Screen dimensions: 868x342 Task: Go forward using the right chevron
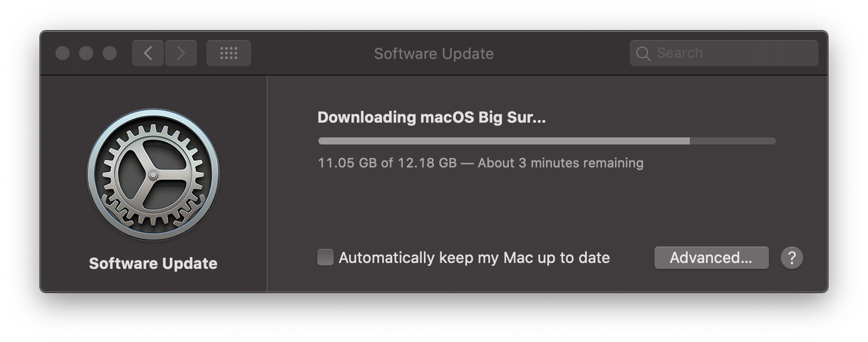coord(181,53)
